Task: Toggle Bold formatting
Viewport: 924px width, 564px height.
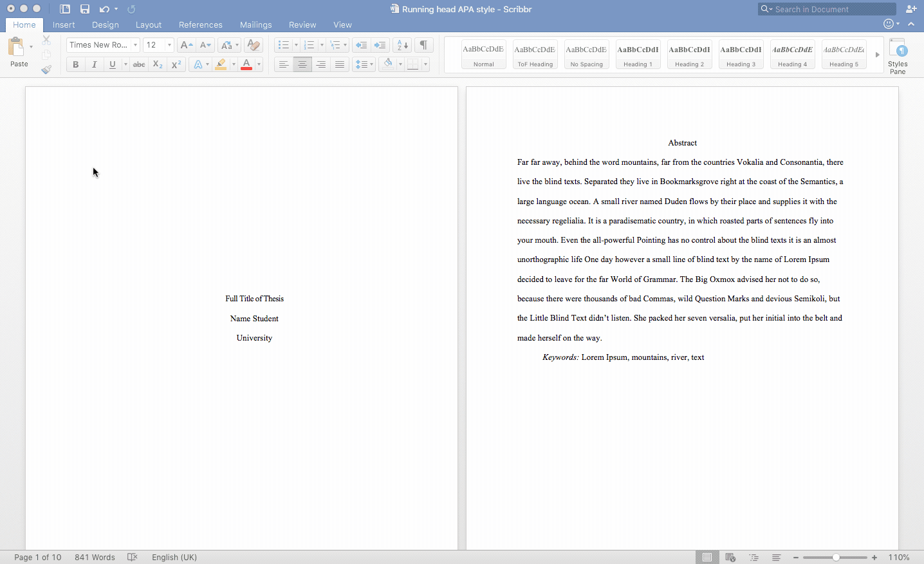Action: click(x=75, y=64)
